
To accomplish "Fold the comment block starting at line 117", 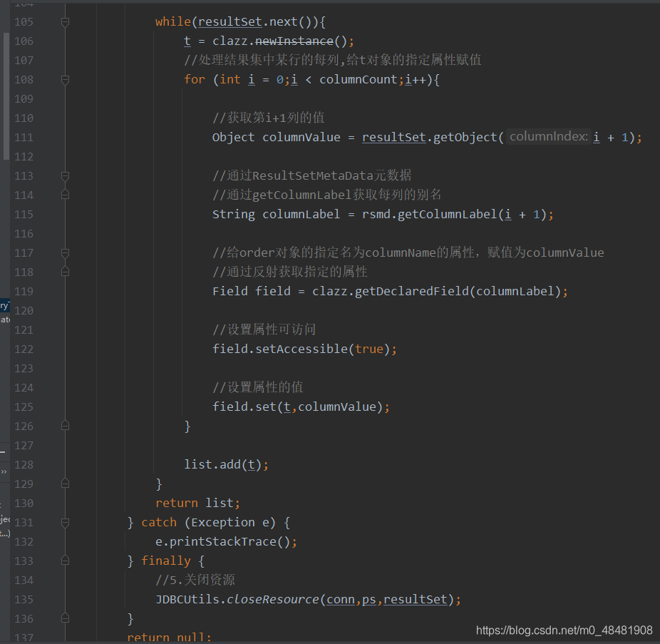I will (66, 253).
